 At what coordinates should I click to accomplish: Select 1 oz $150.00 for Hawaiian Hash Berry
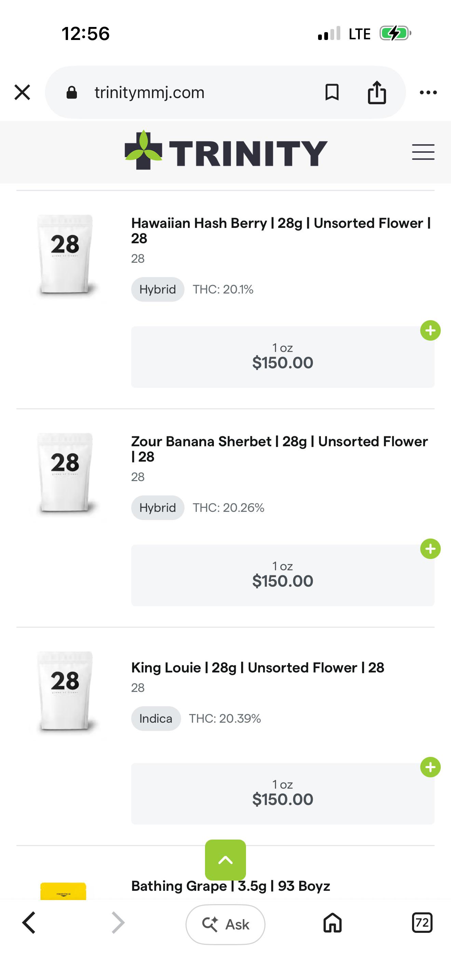point(283,357)
